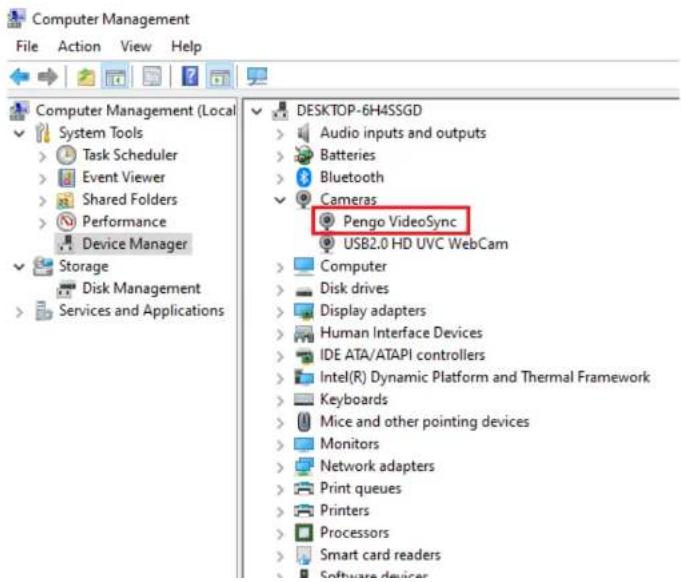The height and width of the screenshot is (582, 681).
Task: Collapse the System Tools node
Action: (19, 133)
